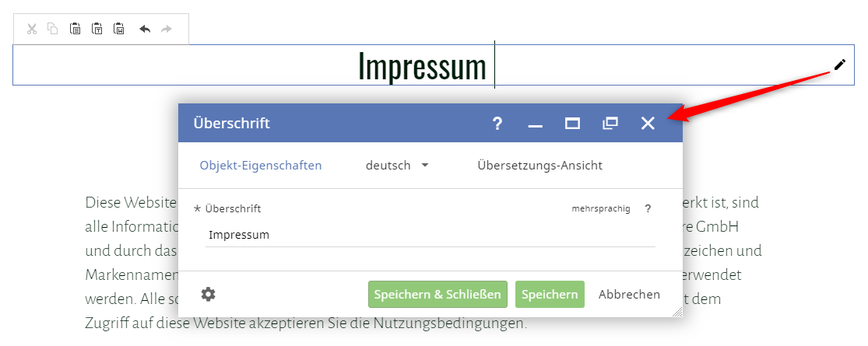Open the Übersetzungs-Ansicht tab
This screenshot has width=868, height=346.
539,166
